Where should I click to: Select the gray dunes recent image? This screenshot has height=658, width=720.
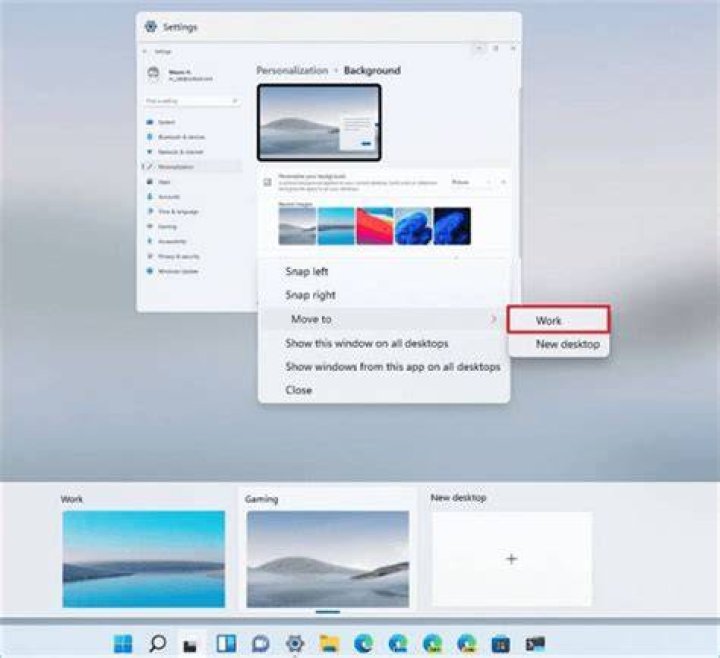297,226
